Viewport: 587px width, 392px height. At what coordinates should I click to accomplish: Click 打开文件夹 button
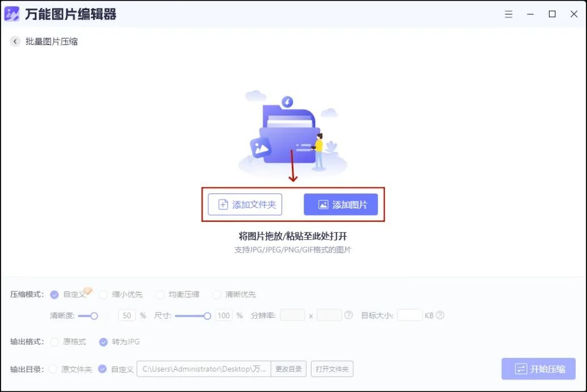click(332, 369)
